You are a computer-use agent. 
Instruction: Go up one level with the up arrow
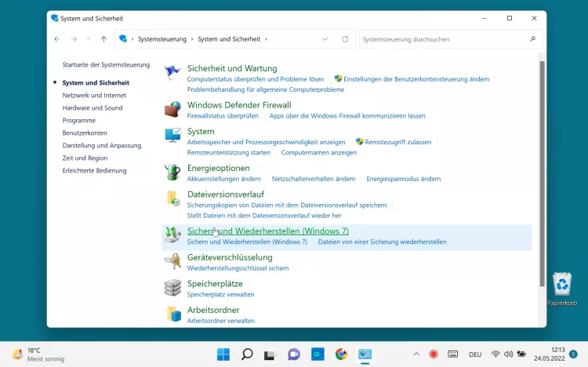tap(103, 39)
